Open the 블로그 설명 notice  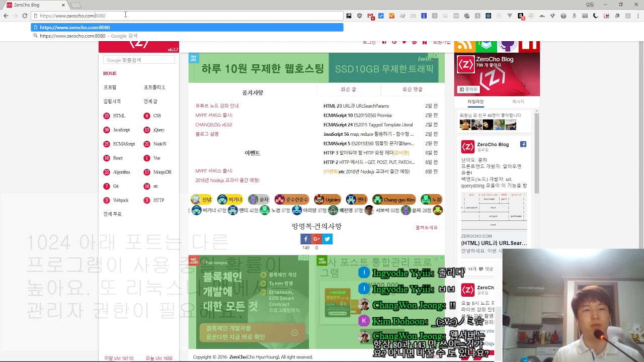point(207,134)
